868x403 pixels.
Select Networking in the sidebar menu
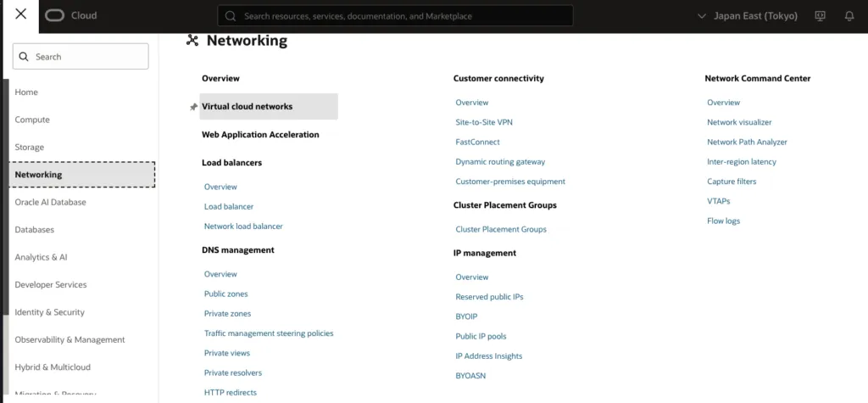[82, 175]
